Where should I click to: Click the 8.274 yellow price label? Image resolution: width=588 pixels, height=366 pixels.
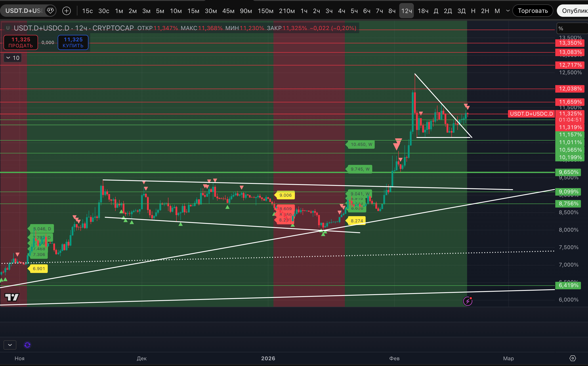(357, 221)
